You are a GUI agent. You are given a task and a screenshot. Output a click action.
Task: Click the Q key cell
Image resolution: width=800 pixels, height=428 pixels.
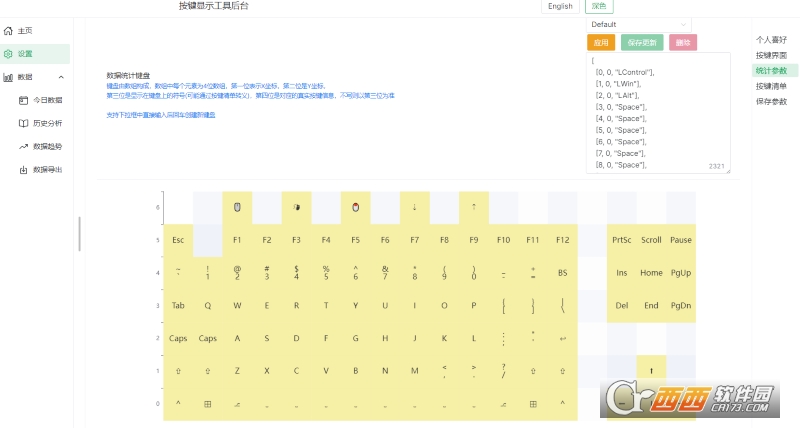click(208, 306)
